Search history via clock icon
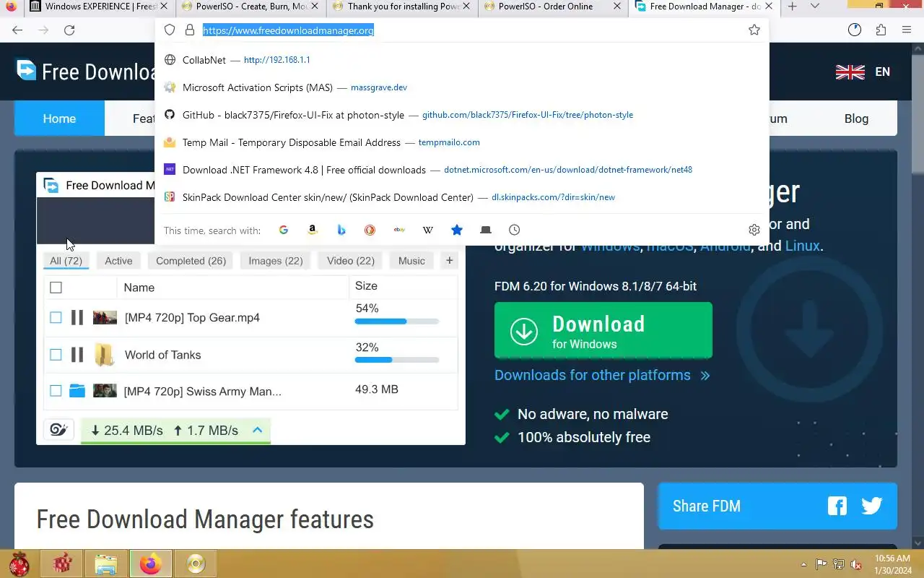The width and height of the screenshot is (924, 578). pos(514,230)
